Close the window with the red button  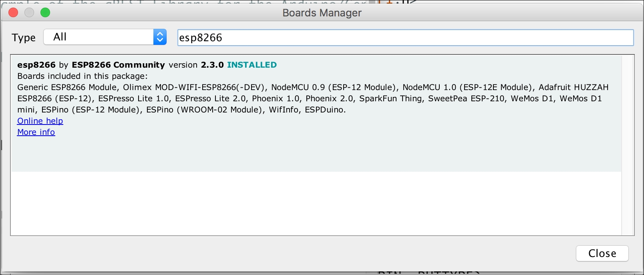pyautogui.click(x=13, y=13)
